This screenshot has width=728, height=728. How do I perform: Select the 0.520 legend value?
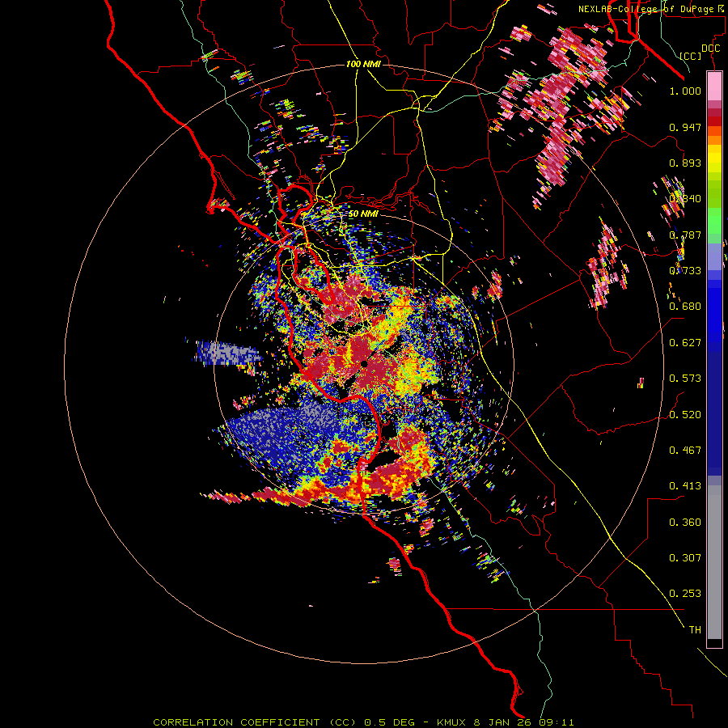(685, 415)
